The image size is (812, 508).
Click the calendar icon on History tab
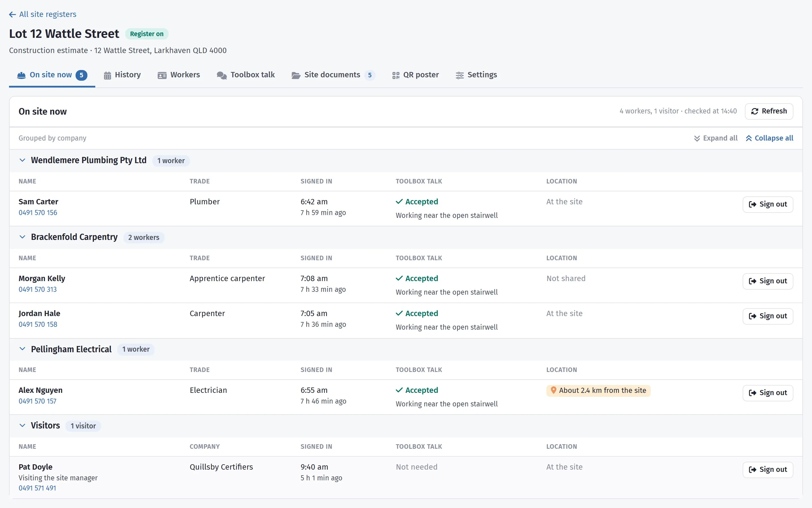(x=107, y=75)
